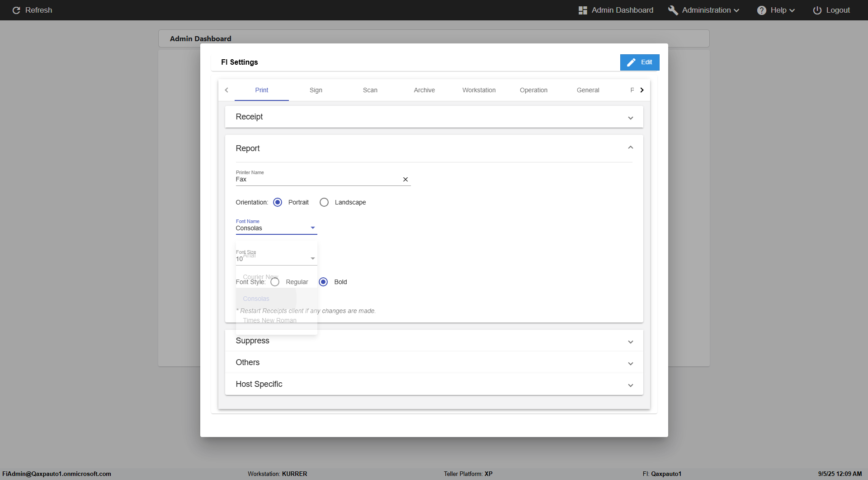Open Admin Dashboard grid icon
Screen dimensions: 868x480
click(583, 10)
